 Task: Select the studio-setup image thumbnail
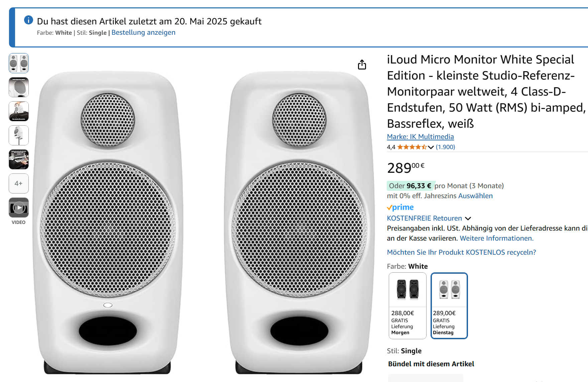point(18,159)
